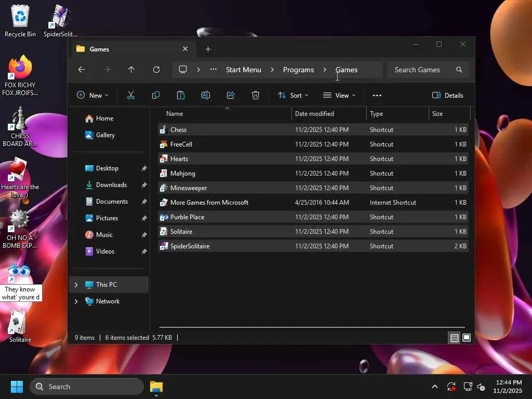Image resolution: width=532 pixels, height=399 pixels.
Task: Click the Copy icon in toolbar
Action: coord(156,96)
